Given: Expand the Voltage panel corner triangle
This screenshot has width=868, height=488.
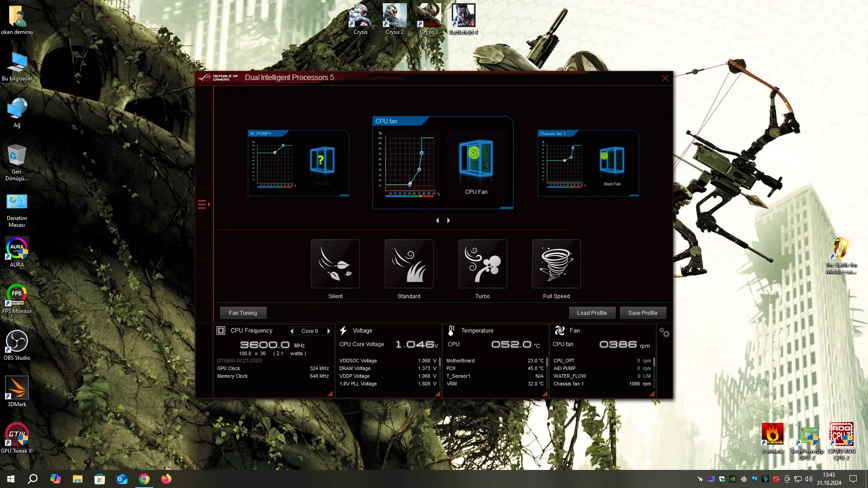Looking at the screenshot, I should point(438,394).
